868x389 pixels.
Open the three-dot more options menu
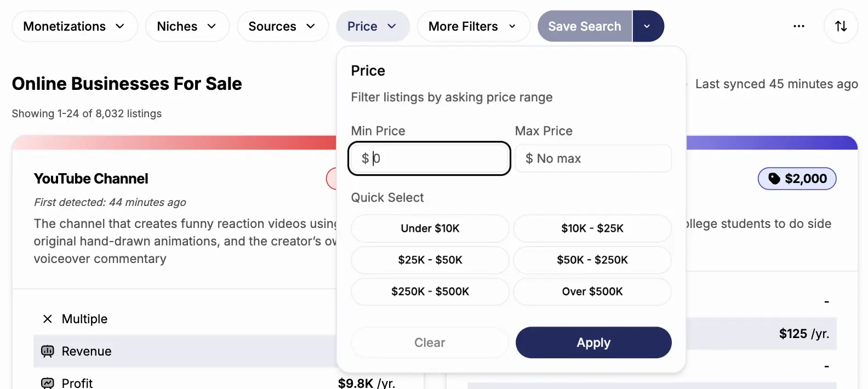(799, 26)
